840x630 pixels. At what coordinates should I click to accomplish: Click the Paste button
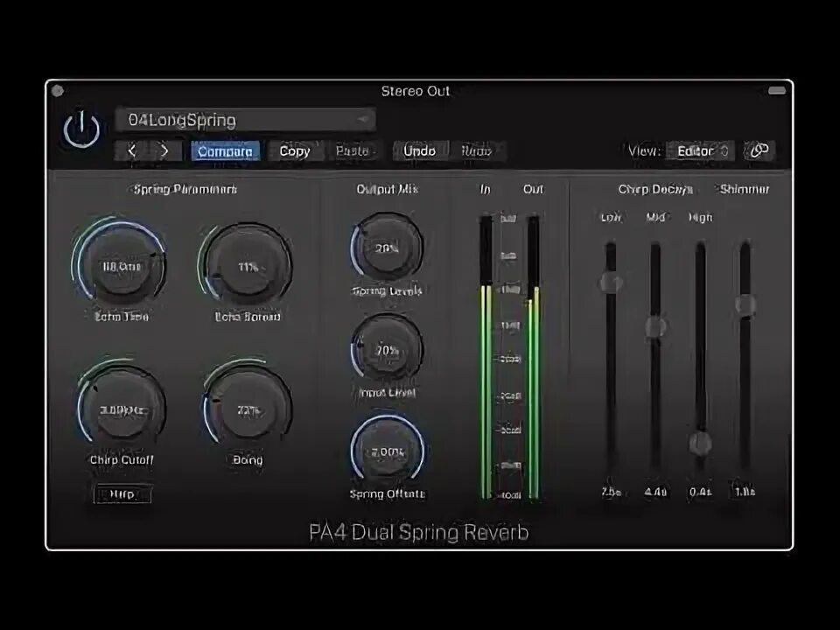(353, 151)
